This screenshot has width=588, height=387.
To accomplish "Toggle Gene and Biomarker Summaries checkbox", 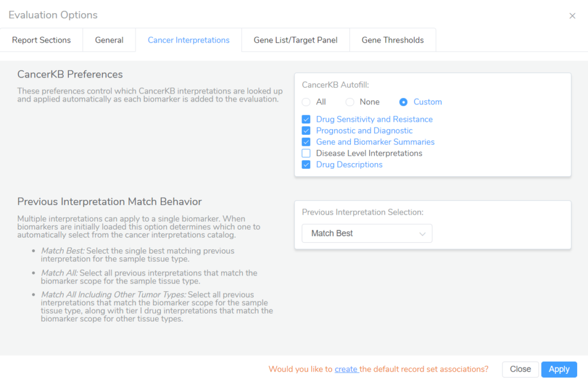I will coord(306,142).
